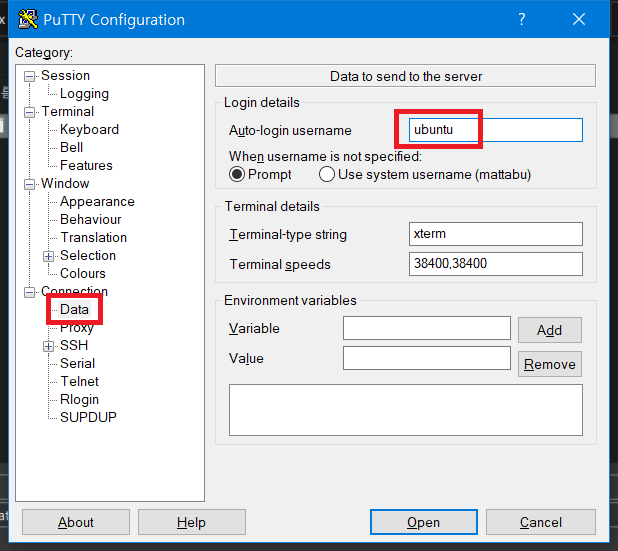
Task: Click Add environment variable button
Action: tap(549, 330)
